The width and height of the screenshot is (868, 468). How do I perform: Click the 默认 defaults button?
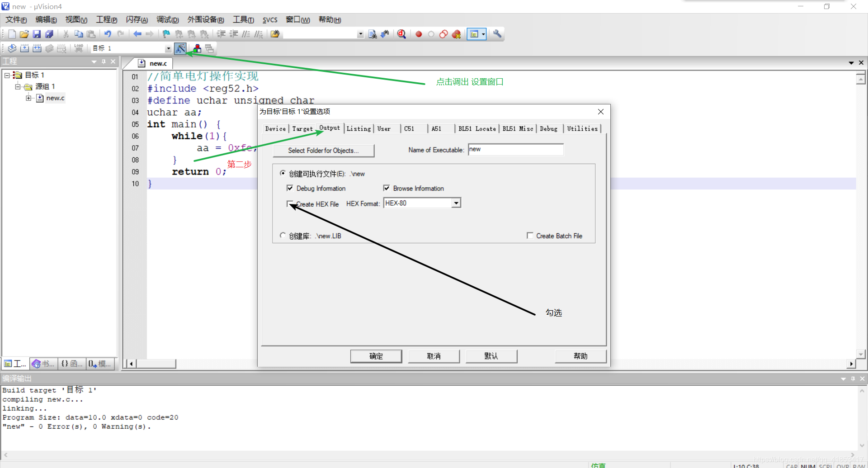tap(491, 356)
